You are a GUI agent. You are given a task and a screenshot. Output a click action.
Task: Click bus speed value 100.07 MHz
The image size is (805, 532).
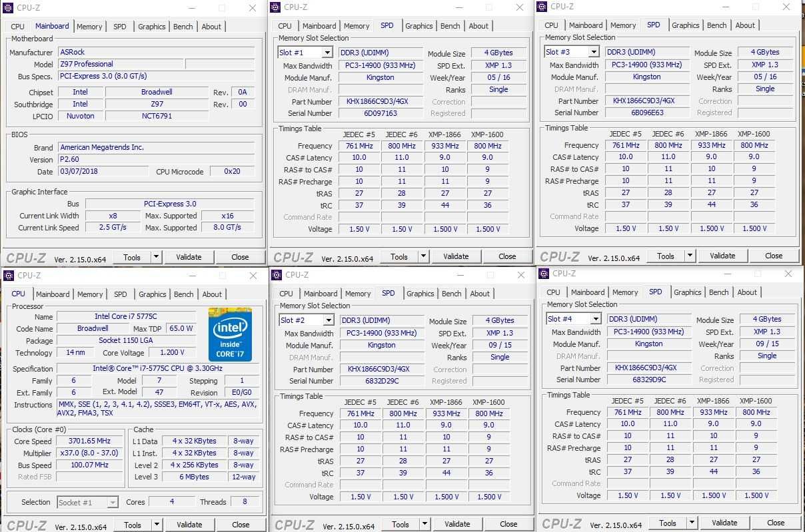tap(89, 465)
